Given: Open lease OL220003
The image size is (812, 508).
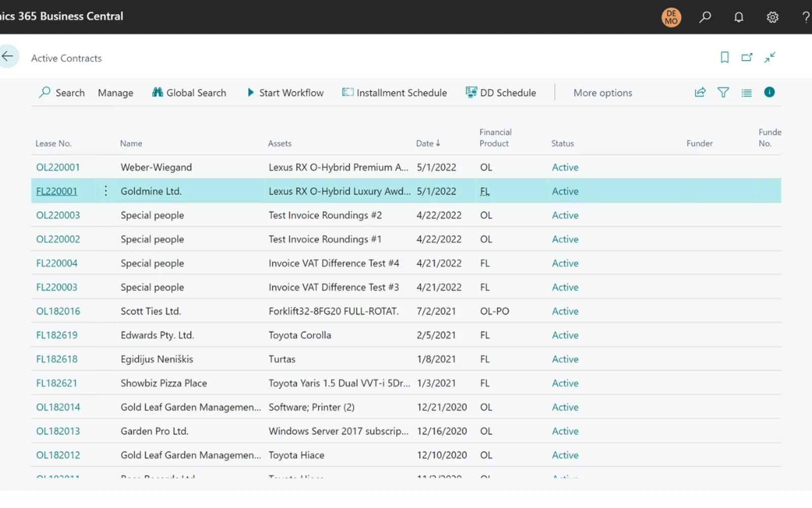Looking at the screenshot, I should click(58, 215).
